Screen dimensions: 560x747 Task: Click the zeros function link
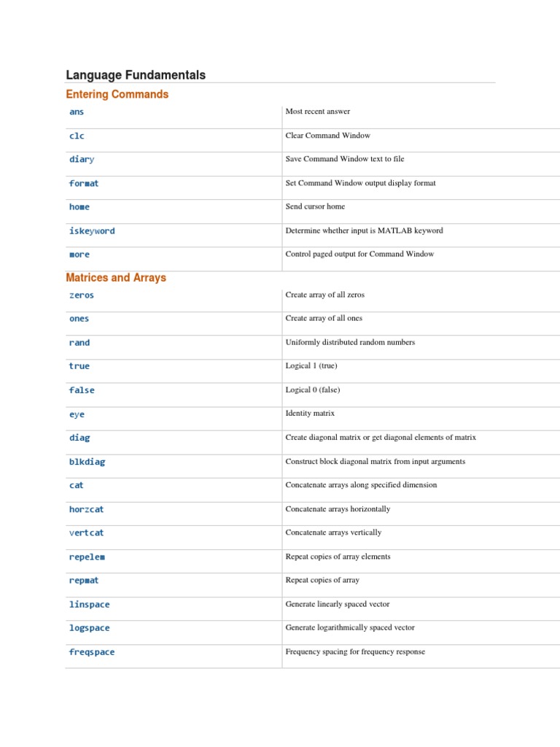(x=82, y=295)
